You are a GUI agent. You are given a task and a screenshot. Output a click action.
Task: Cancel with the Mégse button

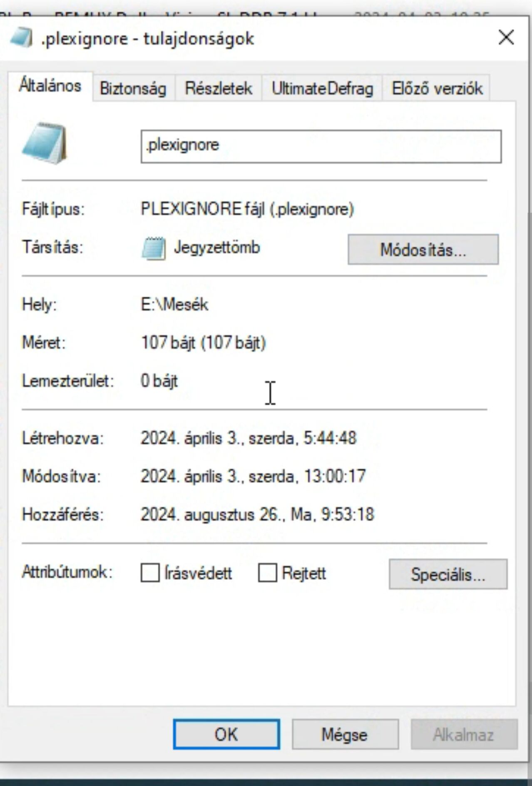click(x=345, y=734)
